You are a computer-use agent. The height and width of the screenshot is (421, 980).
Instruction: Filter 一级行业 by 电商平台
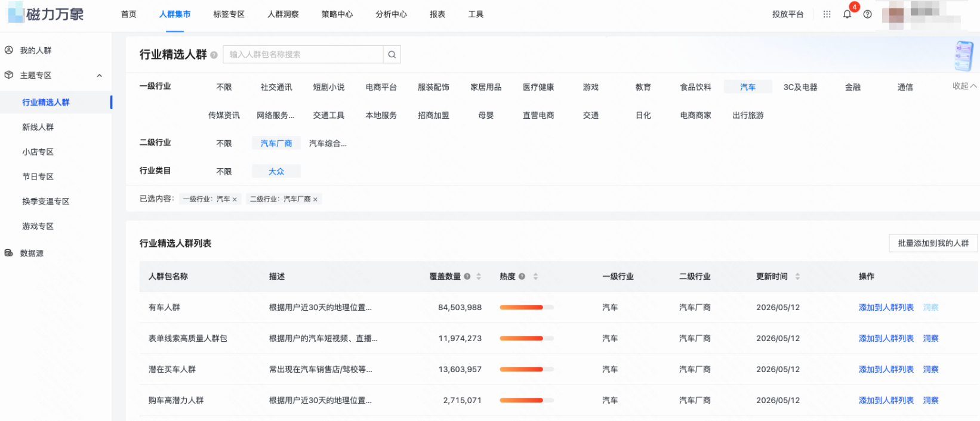point(381,87)
